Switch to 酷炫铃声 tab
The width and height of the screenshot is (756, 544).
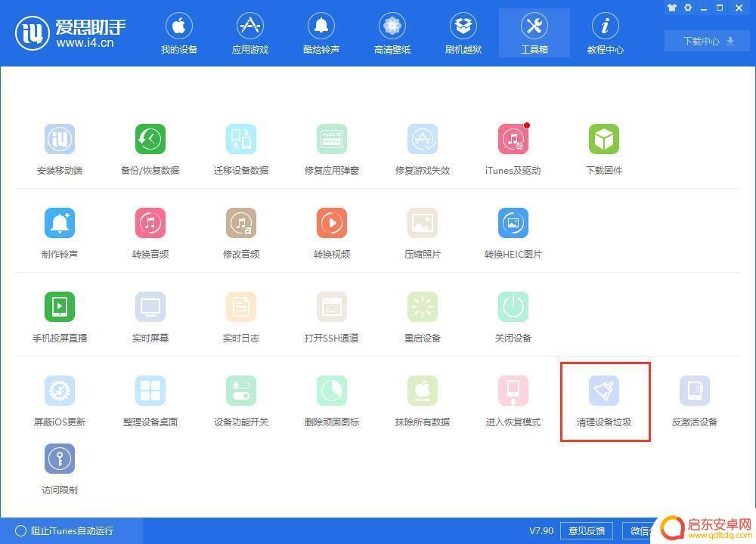pos(321,33)
